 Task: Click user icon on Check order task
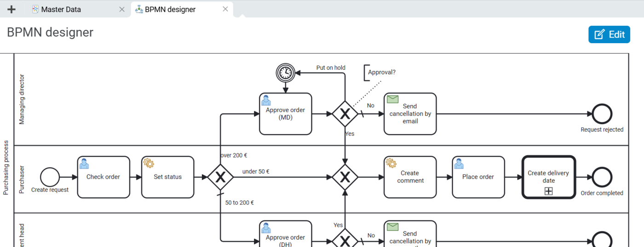[84, 163]
